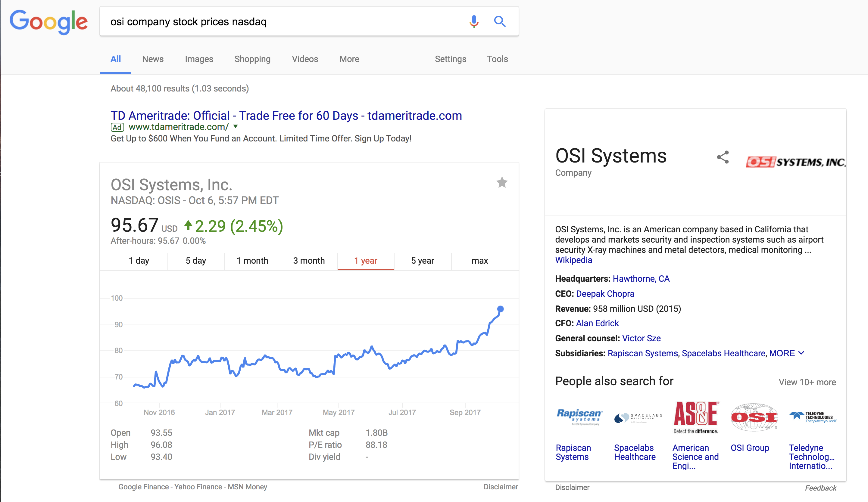The width and height of the screenshot is (868, 502).
Task: Switch to the Videos tab
Action: coord(305,59)
